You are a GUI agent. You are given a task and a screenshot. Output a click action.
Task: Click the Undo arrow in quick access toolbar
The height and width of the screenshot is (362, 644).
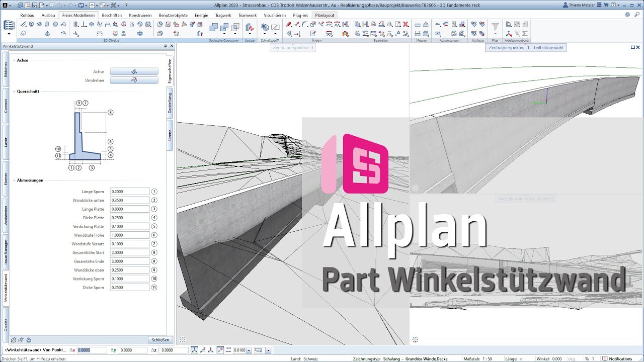click(x=60, y=5)
